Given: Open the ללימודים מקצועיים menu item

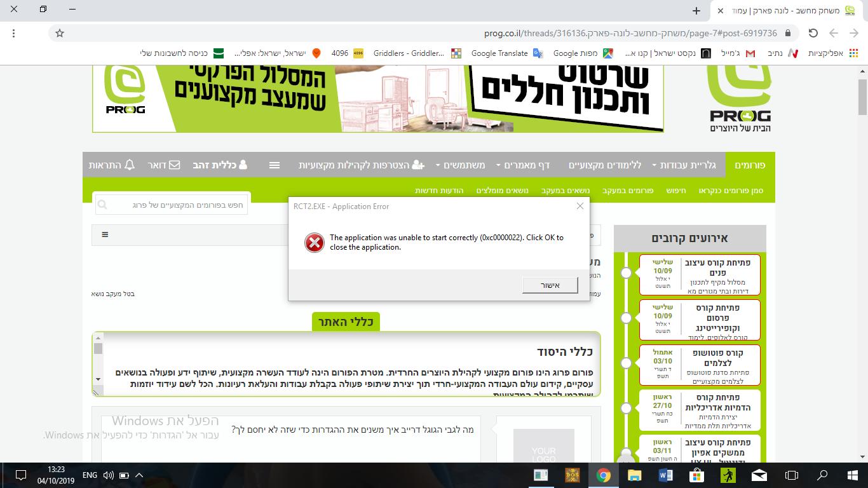Looking at the screenshot, I should [604, 165].
